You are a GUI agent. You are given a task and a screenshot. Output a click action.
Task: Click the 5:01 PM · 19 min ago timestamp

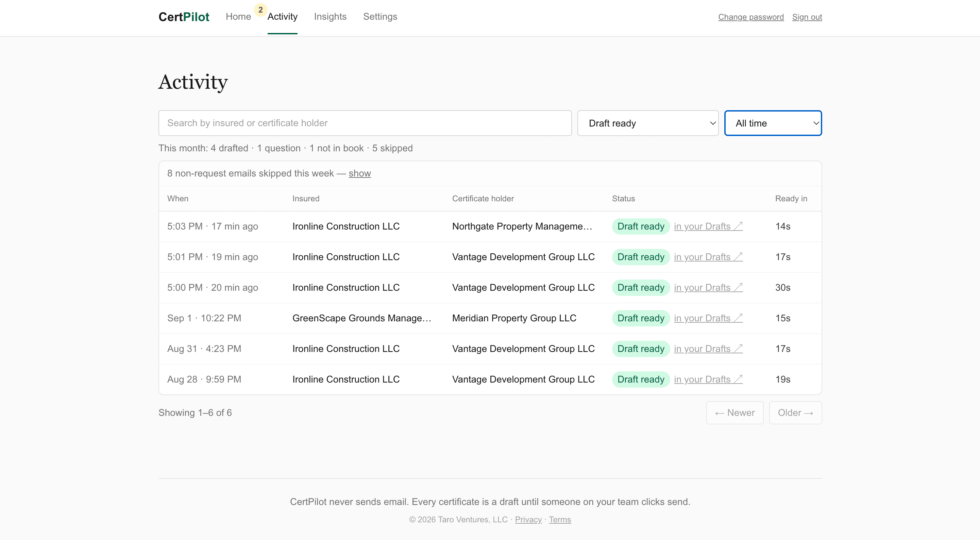213,257
